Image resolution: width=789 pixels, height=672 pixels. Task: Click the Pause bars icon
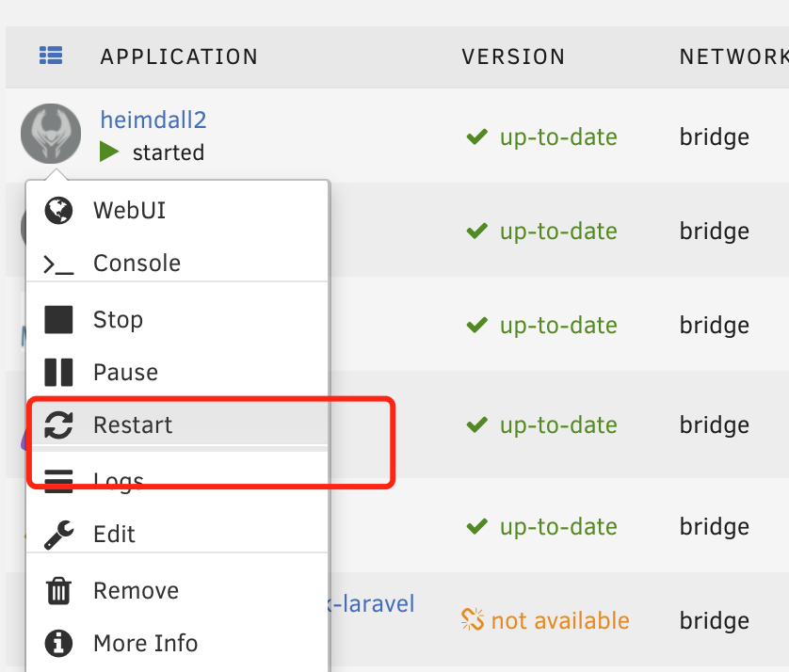58,373
